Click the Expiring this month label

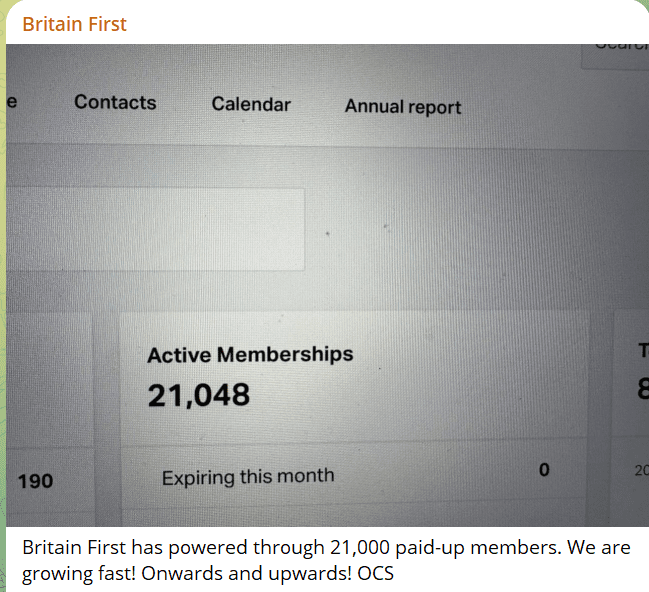click(248, 477)
